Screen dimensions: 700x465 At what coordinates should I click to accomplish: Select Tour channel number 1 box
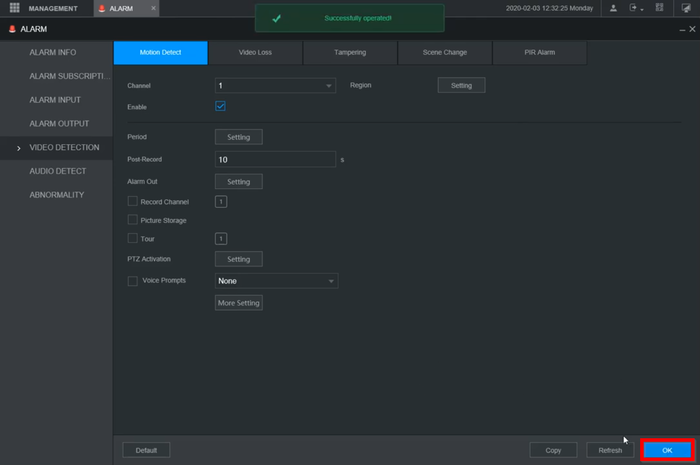(221, 239)
